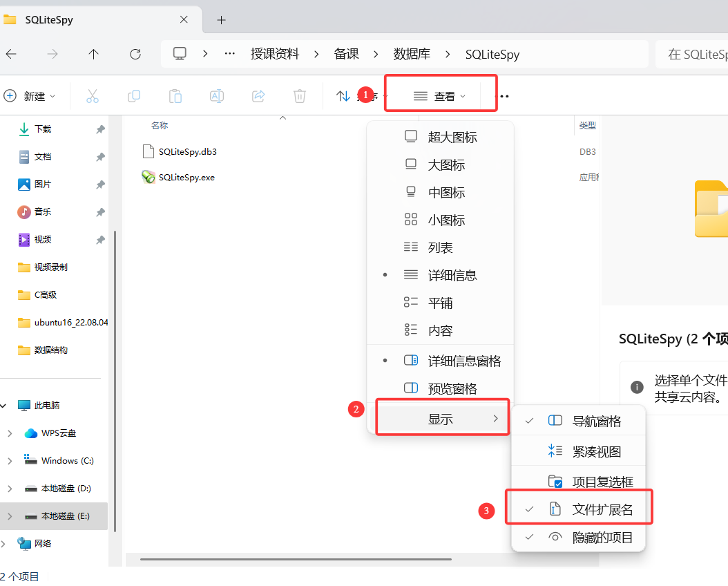Image resolution: width=728 pixels, height=586 pixels.
Task: Click the search box in SQLiteSpy
Action: pyautogui.click(x=692, y=55)
